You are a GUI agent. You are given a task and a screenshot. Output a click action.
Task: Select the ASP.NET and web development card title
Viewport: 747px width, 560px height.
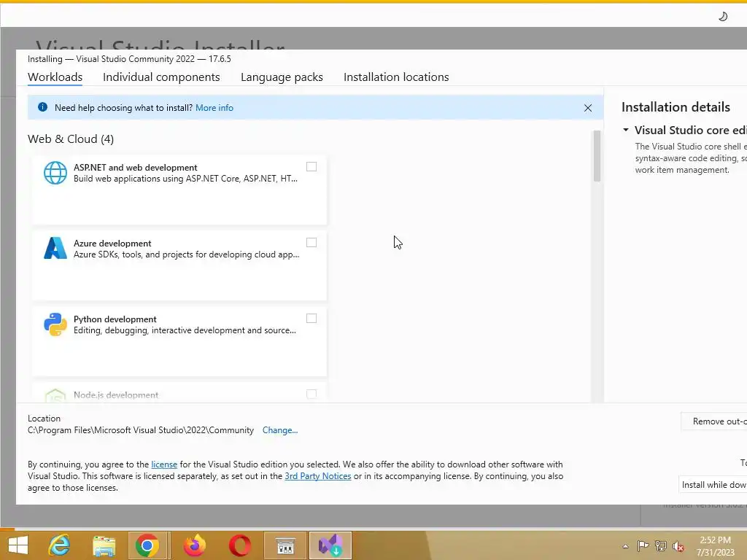coord(135,168)
